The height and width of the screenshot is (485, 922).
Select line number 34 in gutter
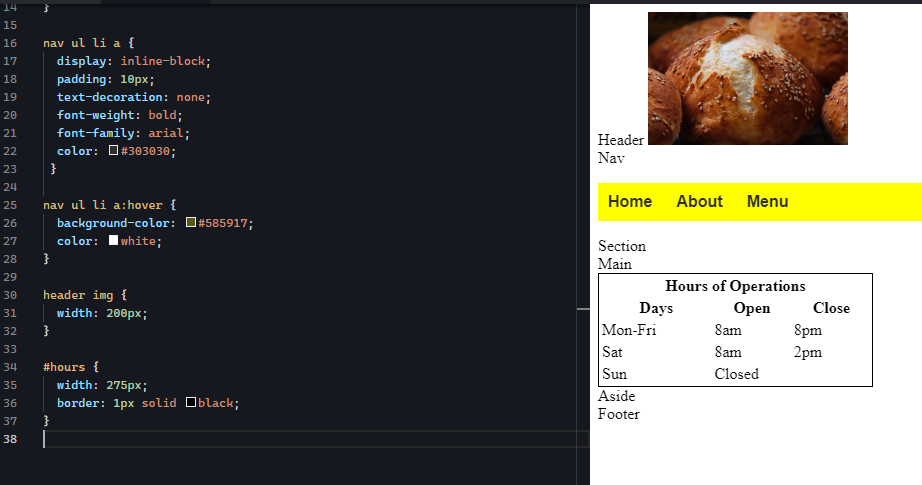(x=10, y=367)
